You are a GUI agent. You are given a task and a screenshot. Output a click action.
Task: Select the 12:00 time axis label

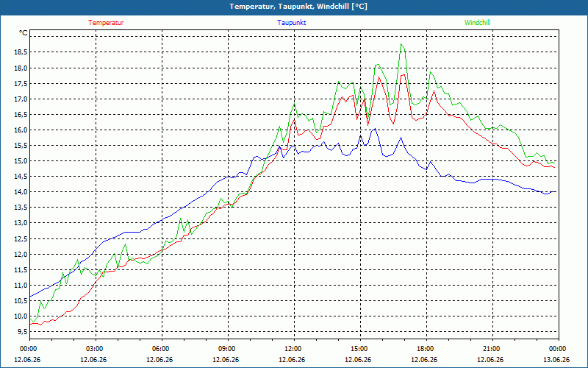(295, 349)
